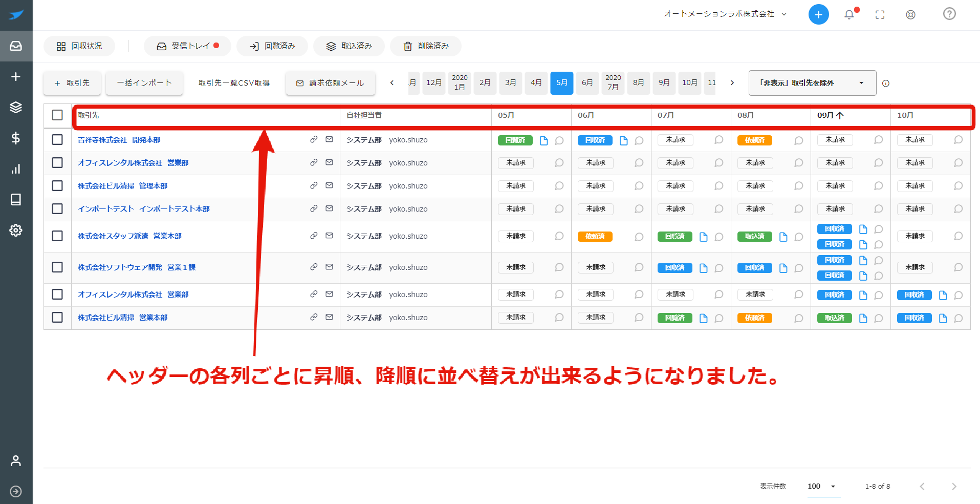Open the user profile icon in the sidebar

click(x=16, y=460)
